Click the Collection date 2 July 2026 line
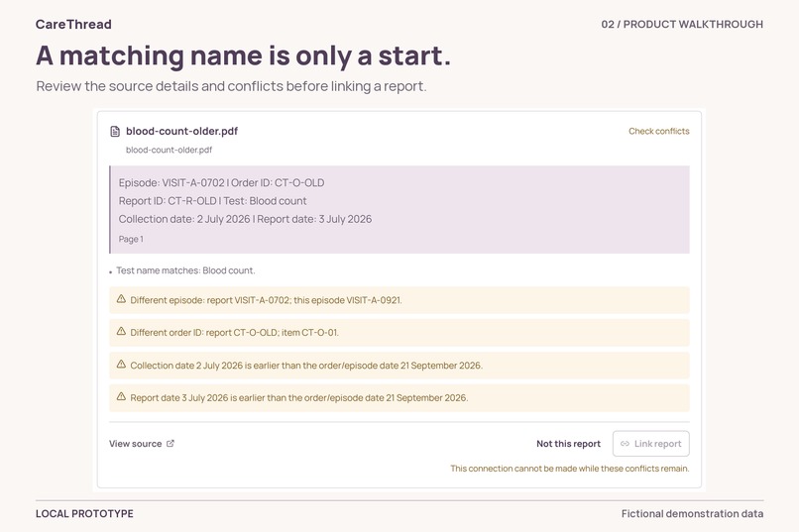 (245, 219)
